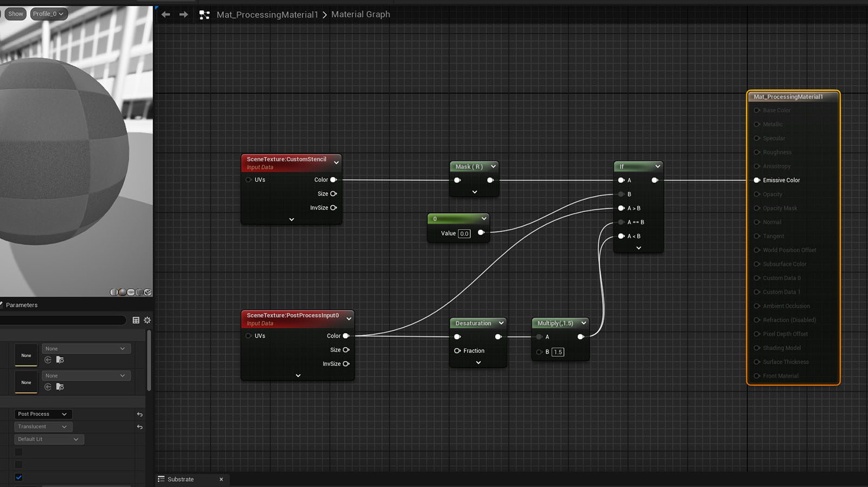Click the Multiply node B value field
The height and width of the screenshot is (487, 868).
(x=558, y=352)
